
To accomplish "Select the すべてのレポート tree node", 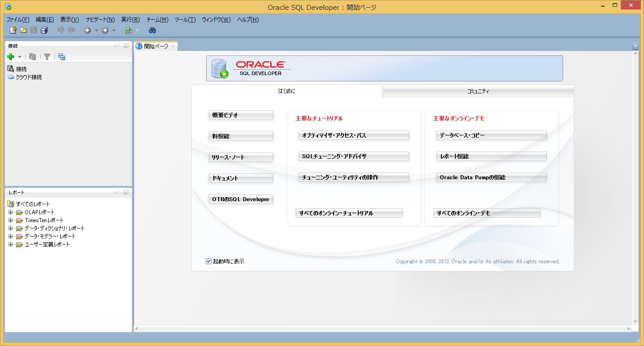I will 33,204.
